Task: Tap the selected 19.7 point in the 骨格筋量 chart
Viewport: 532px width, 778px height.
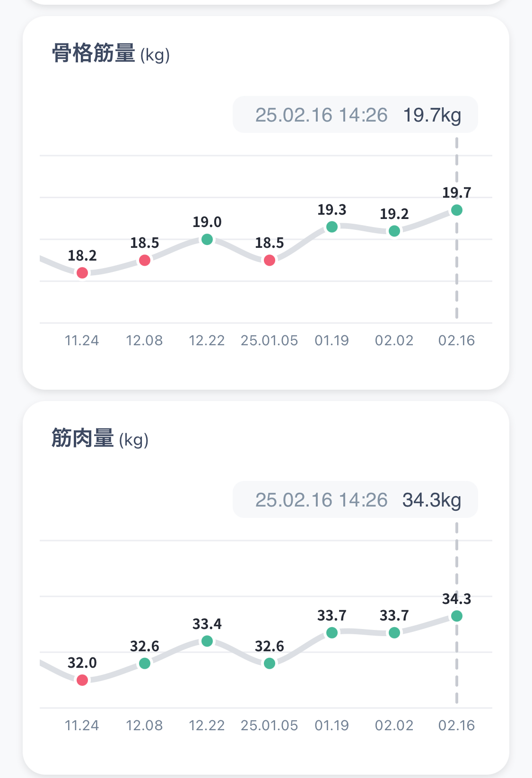Action: (457, 210)
